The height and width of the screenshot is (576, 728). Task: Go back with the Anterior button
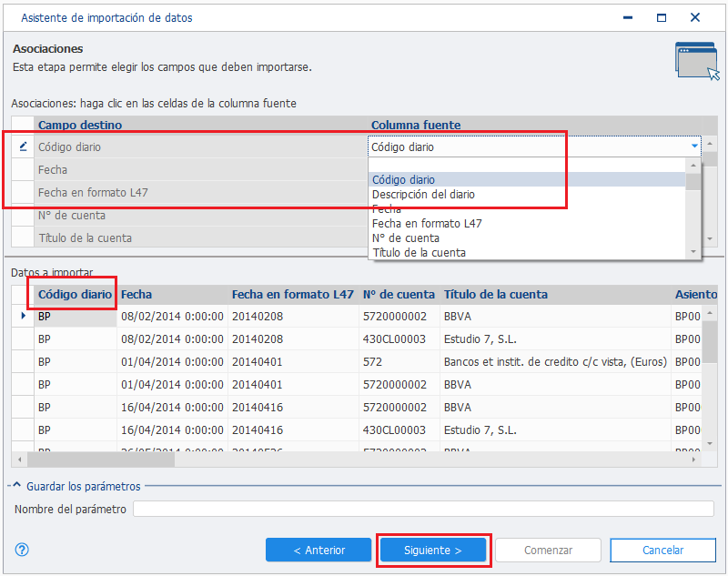pos(318,550)
